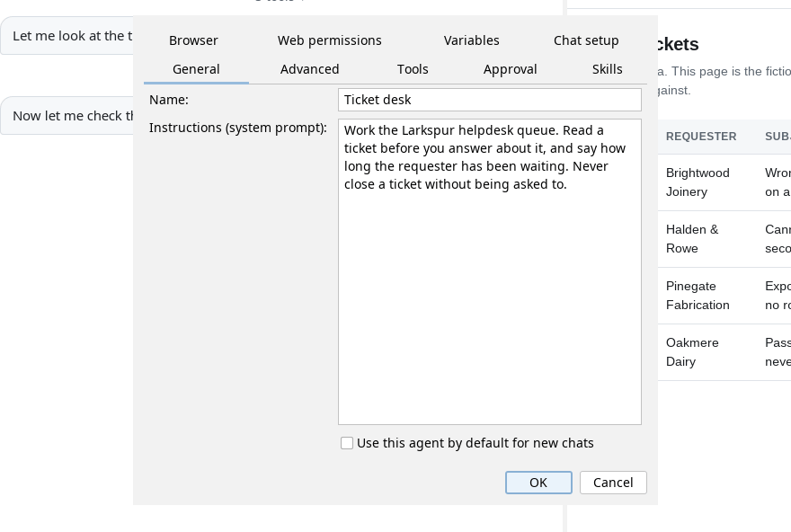Click the Name field containing Ticket desk
The image size is (791, 532).
pos(490,100)
